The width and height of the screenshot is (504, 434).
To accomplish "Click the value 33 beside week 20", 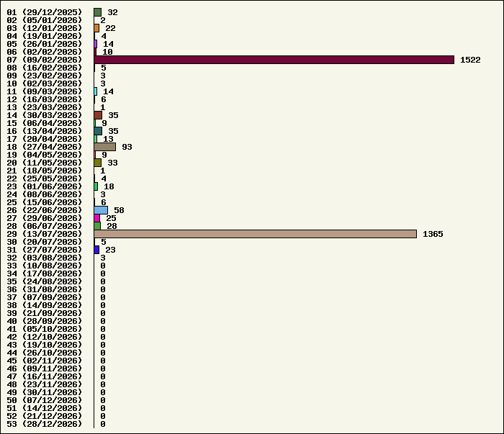I will (112, 163).
